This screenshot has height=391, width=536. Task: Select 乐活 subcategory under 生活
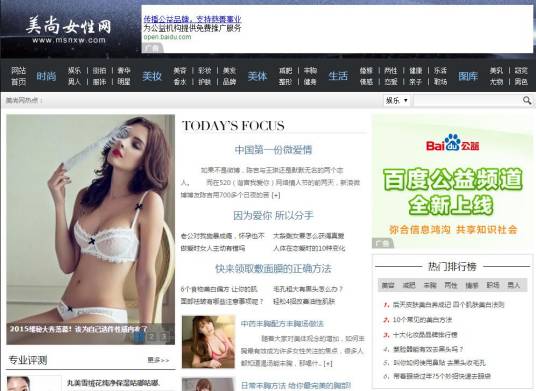(x=440, y=70)
